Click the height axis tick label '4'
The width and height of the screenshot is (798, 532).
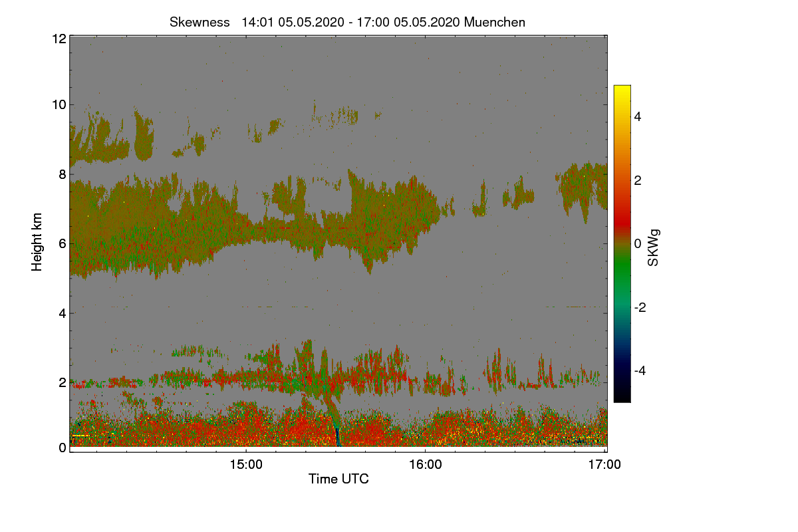coord(63,313)
